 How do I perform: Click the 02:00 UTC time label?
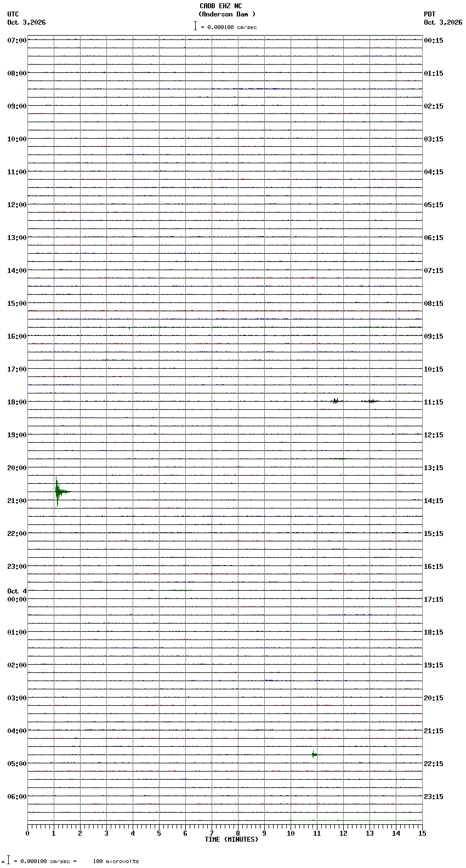tap(17, 665)
